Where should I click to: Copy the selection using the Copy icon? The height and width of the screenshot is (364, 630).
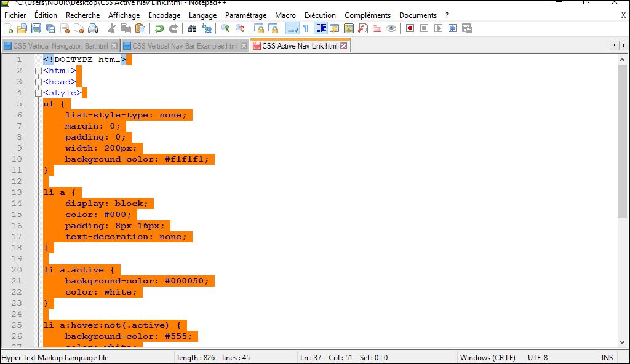[126, 28]
